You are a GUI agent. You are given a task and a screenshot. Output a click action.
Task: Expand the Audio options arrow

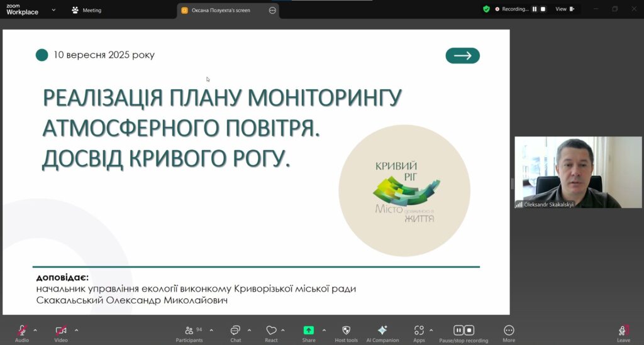(35, 330)
